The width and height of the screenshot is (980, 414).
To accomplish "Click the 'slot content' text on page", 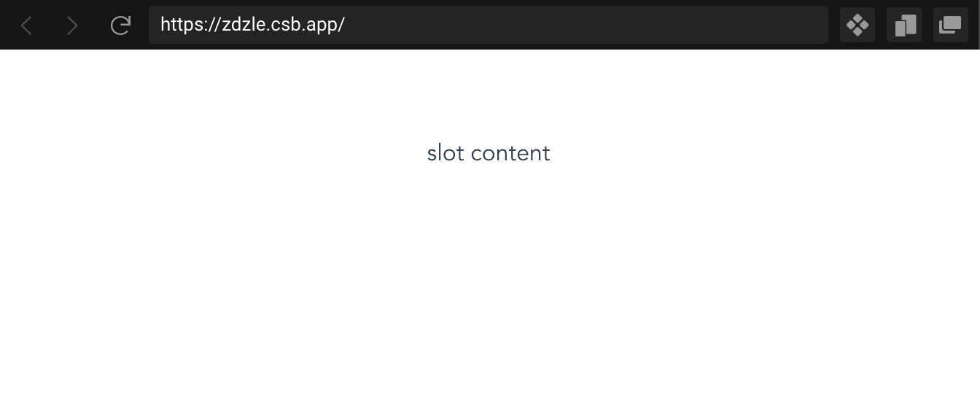I will pos(489,153).
